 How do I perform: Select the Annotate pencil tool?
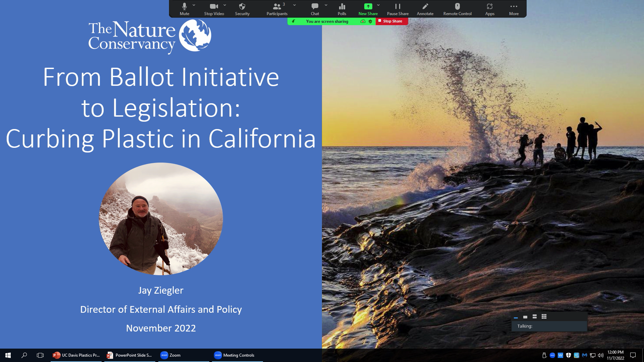425,9
